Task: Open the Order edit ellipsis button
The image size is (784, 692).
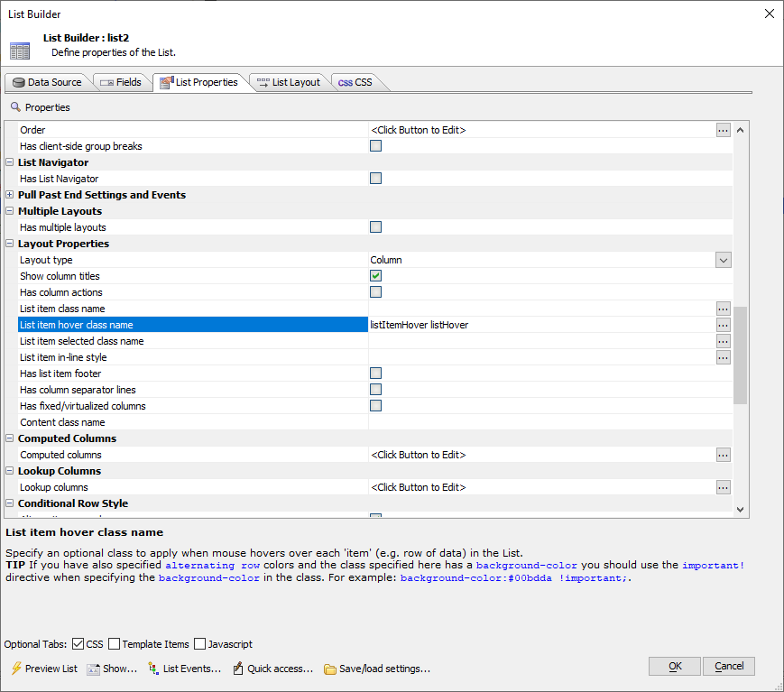Action: pyautogui.click(x=723, y=130)
